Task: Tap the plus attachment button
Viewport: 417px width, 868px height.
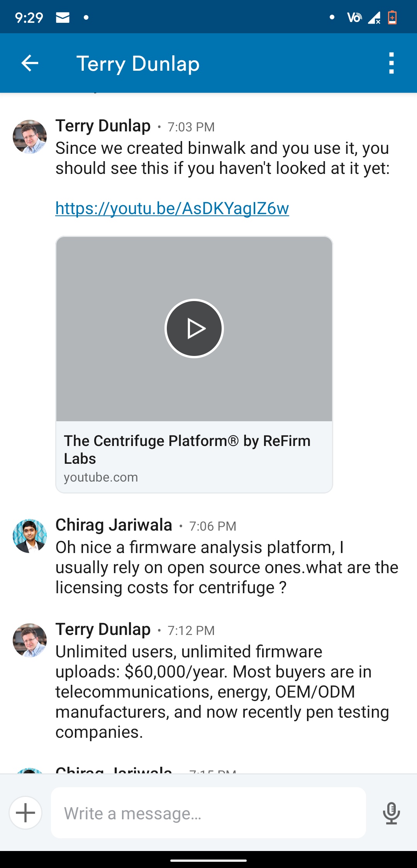Action: [25, 813]
